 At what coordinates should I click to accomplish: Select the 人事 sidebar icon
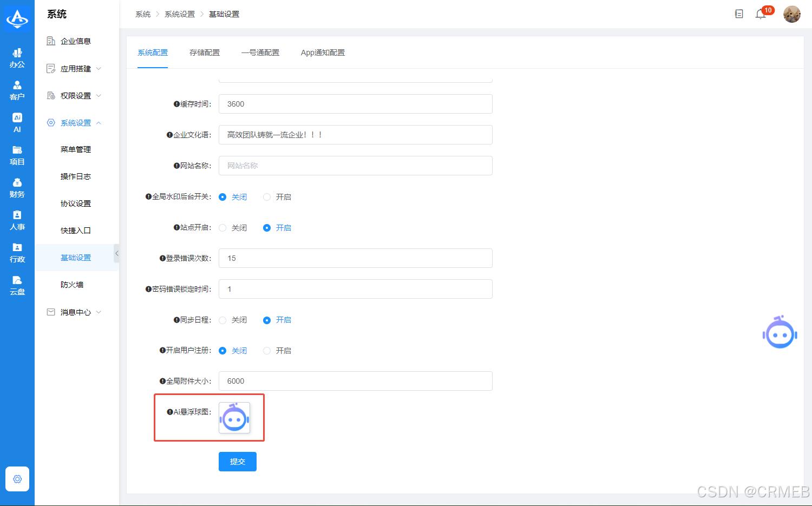click(x=17, y=220)
